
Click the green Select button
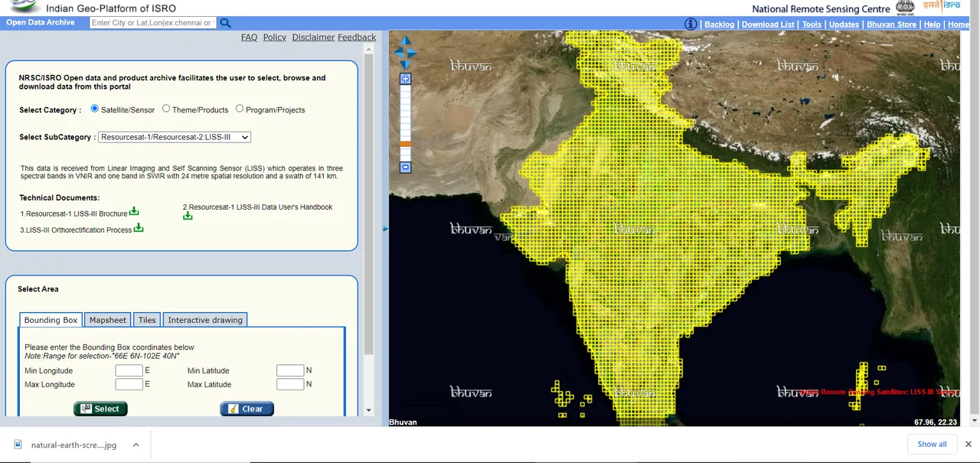(x=100, y=409)
